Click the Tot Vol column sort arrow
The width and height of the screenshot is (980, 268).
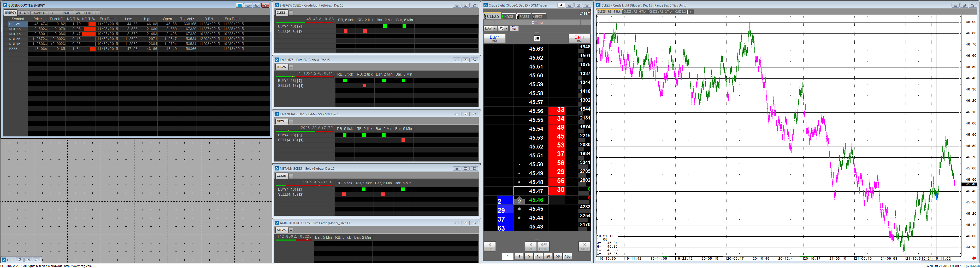(x=193, y=19)
